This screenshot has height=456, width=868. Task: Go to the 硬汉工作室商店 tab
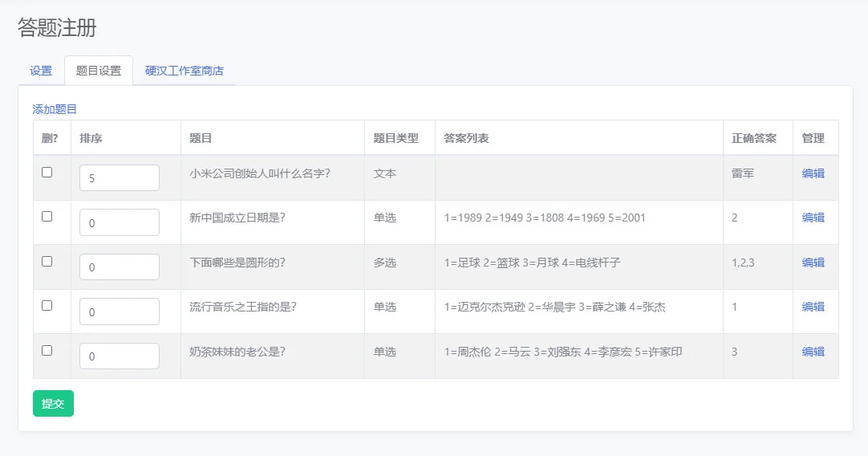pyautogui.click(x=185, y=71)
